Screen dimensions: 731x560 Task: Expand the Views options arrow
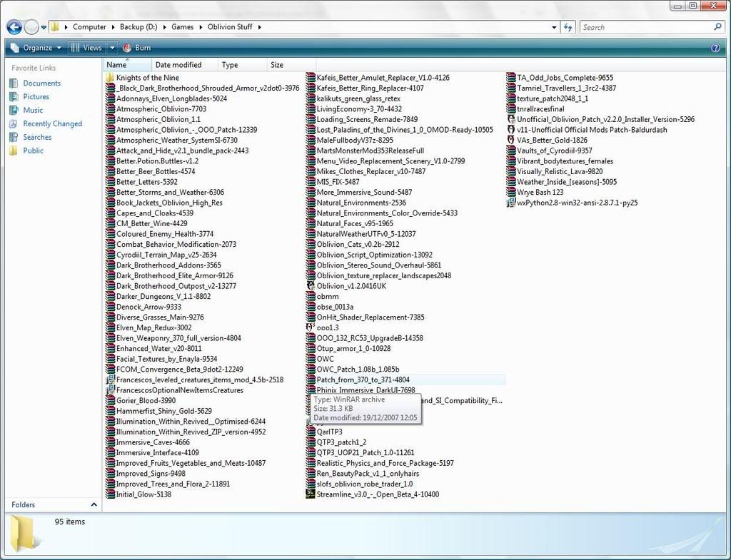pos(112,48)
